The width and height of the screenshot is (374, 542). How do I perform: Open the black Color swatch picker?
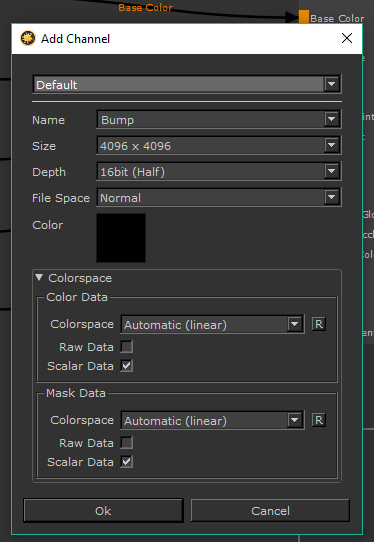pos(121,238)
